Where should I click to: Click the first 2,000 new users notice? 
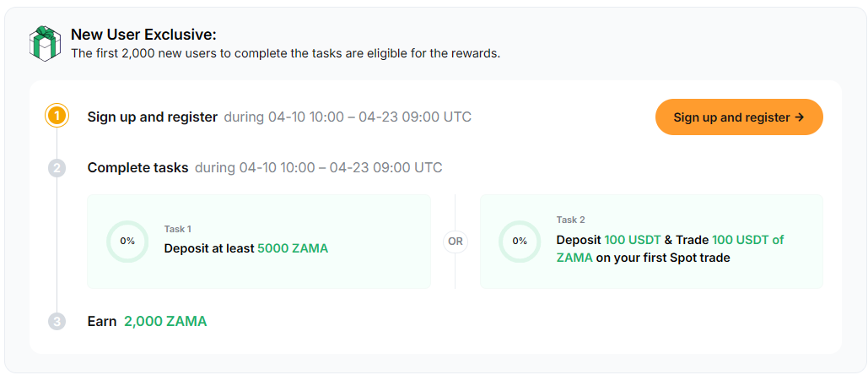point(285,53)
